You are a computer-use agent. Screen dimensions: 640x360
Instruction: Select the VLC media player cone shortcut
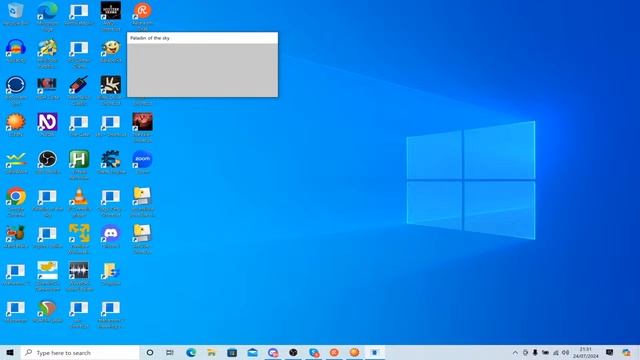click(79, 202)
